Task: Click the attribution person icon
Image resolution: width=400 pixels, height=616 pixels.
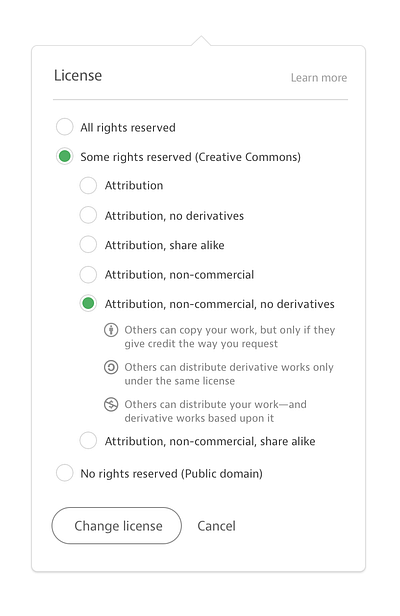Action: (111, 330)
